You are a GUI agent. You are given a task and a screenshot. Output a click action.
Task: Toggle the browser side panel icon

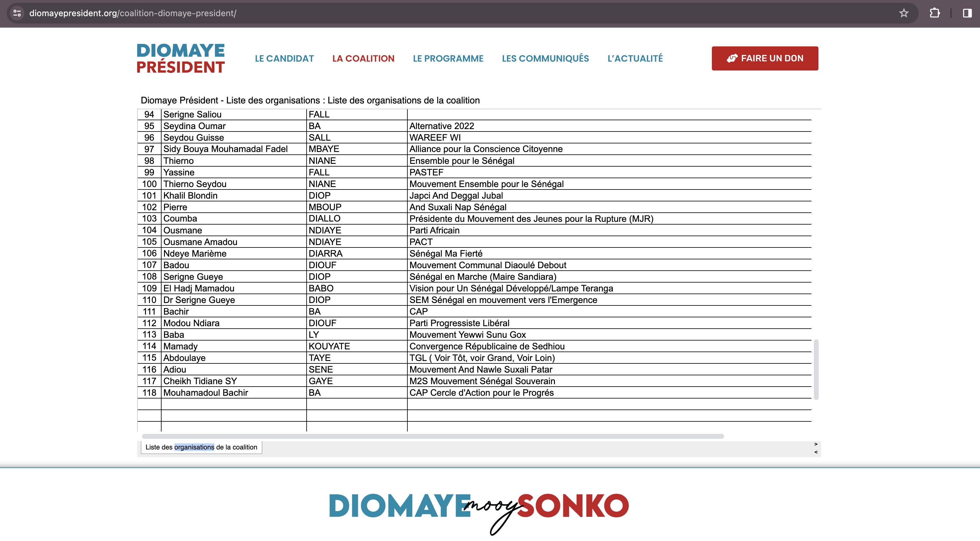(967, 13)
